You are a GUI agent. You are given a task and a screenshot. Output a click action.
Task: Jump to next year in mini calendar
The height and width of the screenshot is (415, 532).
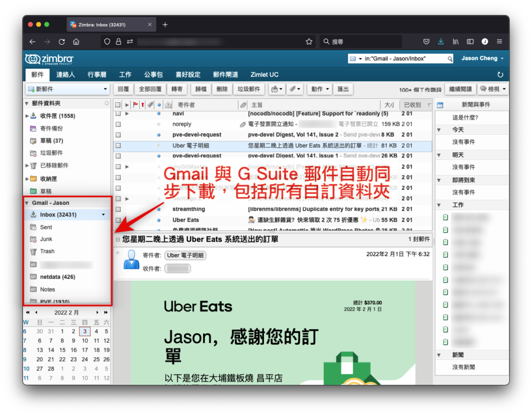(x=106, y=313)
